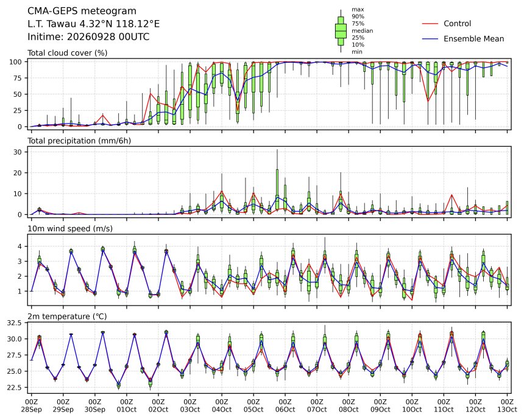
Task: Click the blue Ensemble Mean legend line
Action: click(x=430, y=39)
